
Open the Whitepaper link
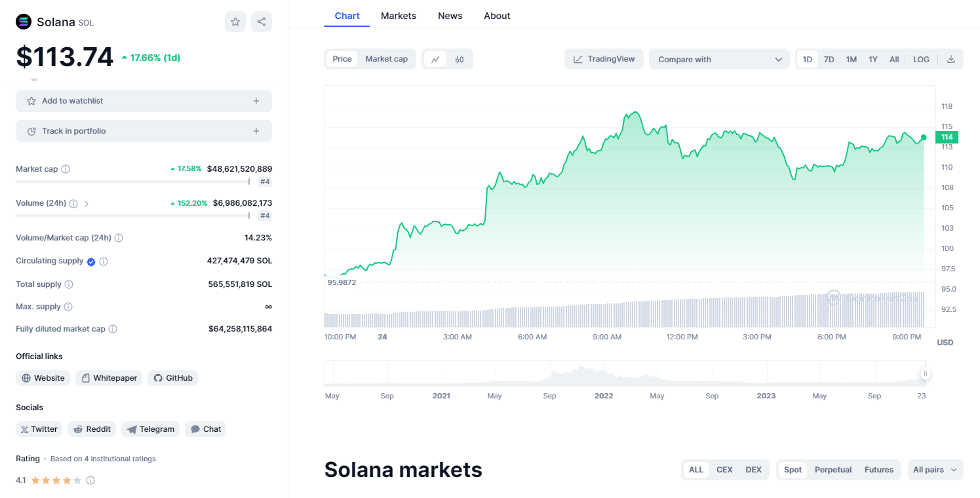click(109, 378)
